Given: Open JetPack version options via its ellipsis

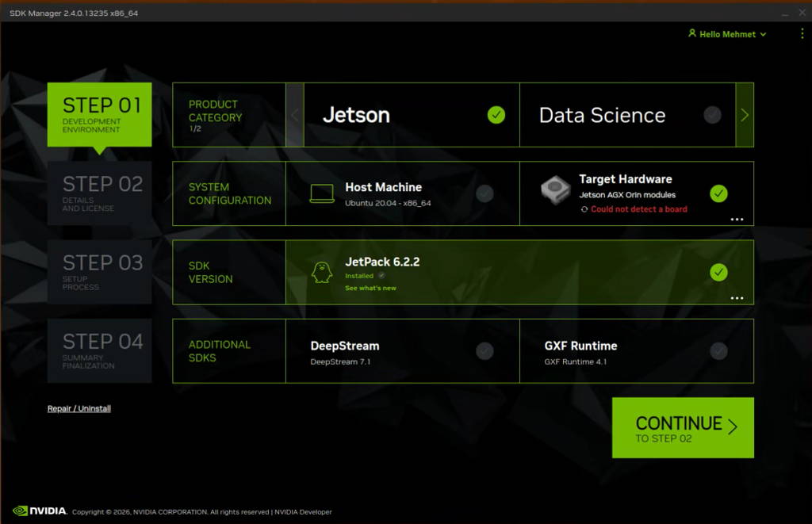Looking at the screenshot, I should click(737, 297).
